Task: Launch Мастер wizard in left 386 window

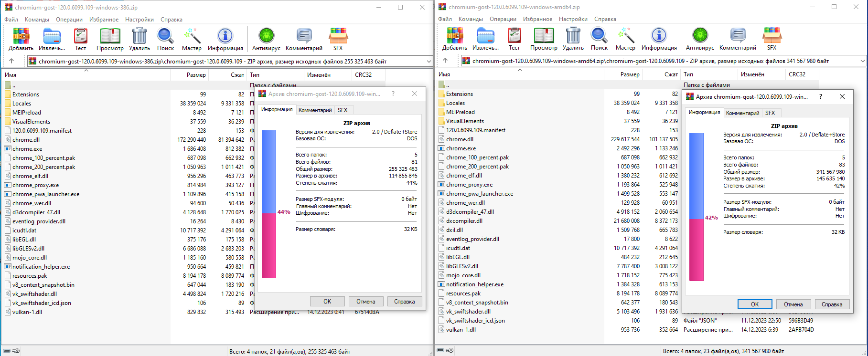Action: [192, 39]
